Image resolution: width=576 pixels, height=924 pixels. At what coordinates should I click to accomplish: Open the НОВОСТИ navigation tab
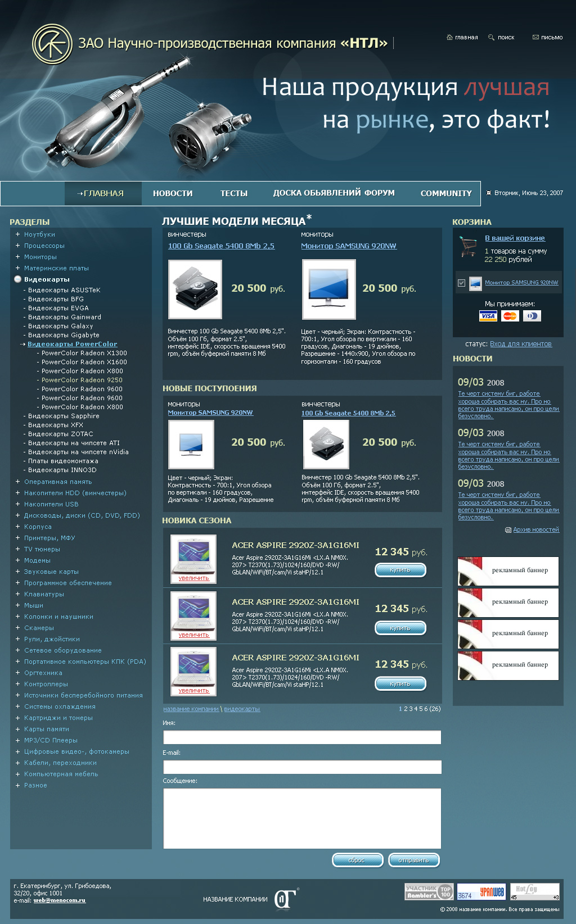click(x=173, y=193)
